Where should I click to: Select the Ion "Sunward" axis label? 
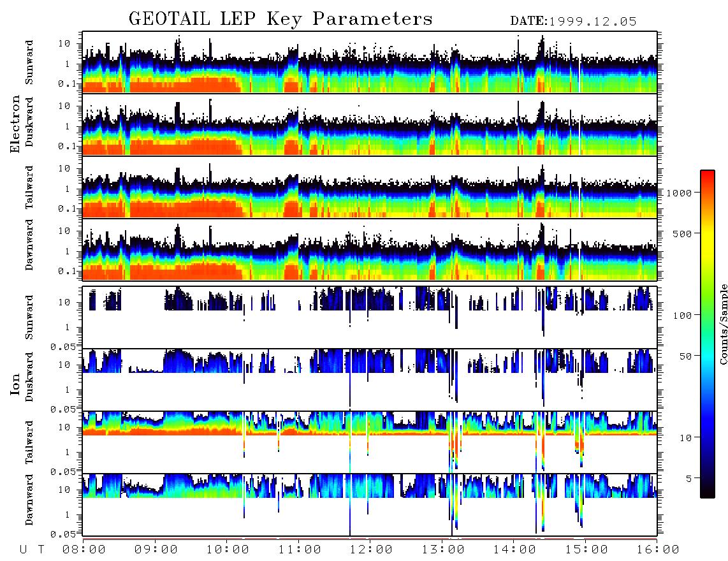pyautogui.click(x=29, y=317)
